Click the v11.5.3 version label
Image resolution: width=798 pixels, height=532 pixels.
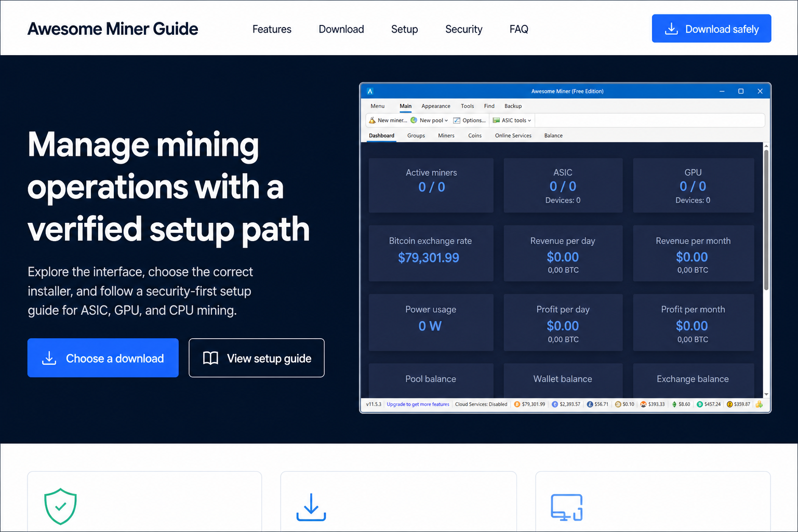pyautogui.click(x=374, y=404)
